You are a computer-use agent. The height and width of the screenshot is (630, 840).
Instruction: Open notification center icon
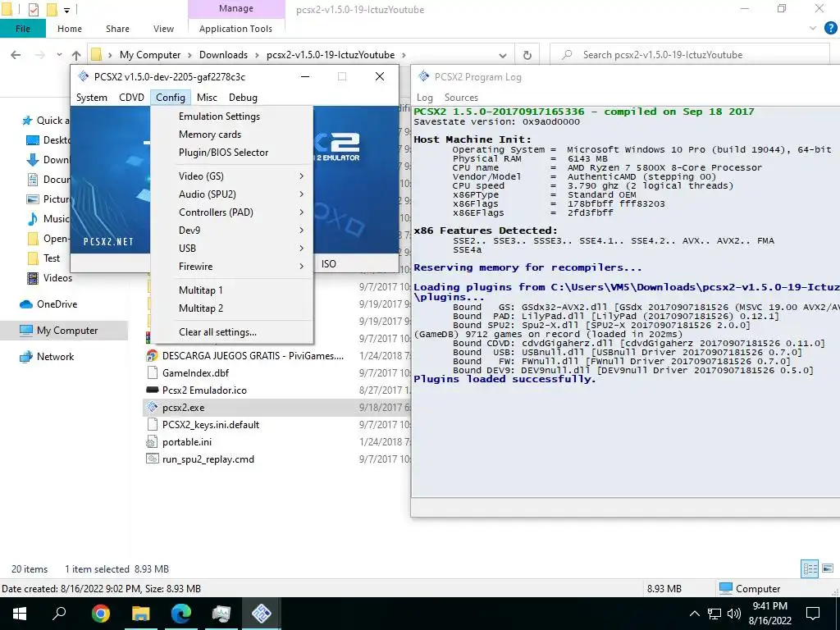813,614
